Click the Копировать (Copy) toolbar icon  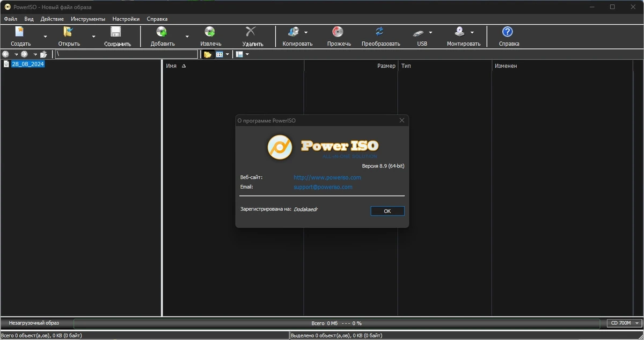tap(294, 32)
